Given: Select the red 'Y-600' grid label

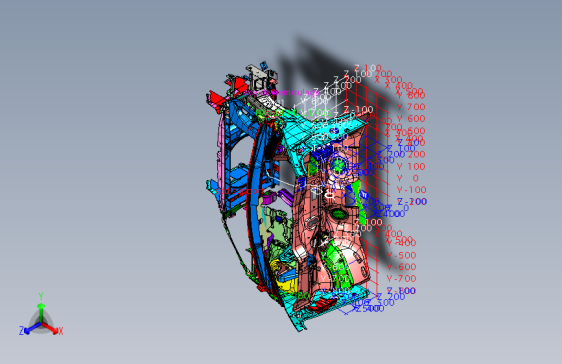Looking at the screenshot, I should [401, 267].
